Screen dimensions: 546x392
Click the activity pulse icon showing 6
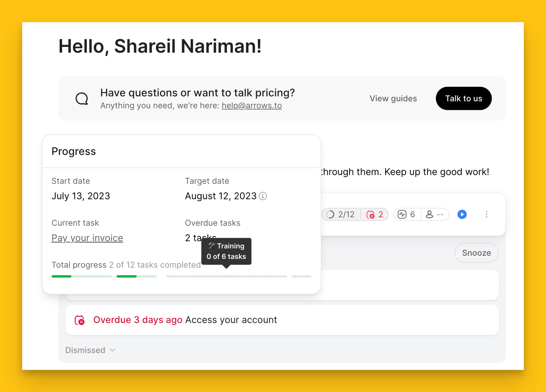coord(402,215)
